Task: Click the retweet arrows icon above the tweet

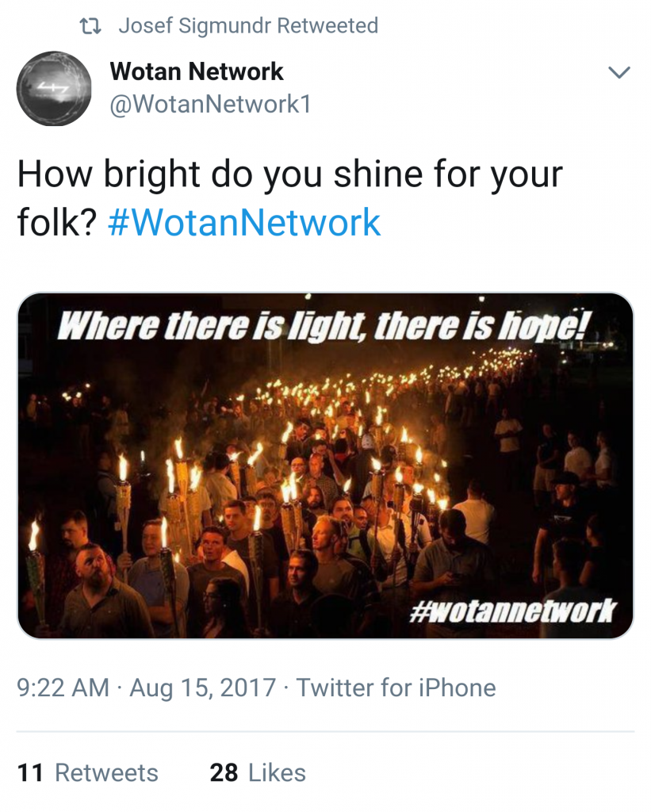Action: 90,25
